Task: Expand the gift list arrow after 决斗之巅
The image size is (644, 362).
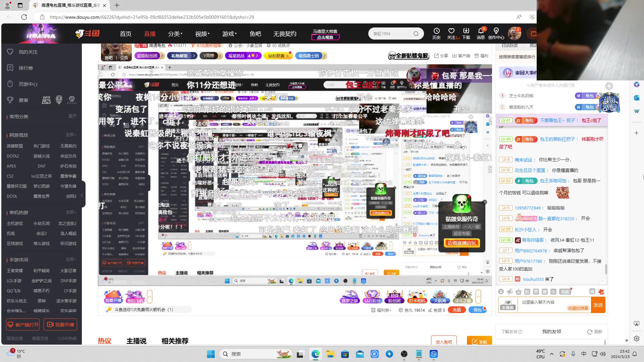Action: click(478, 297)
